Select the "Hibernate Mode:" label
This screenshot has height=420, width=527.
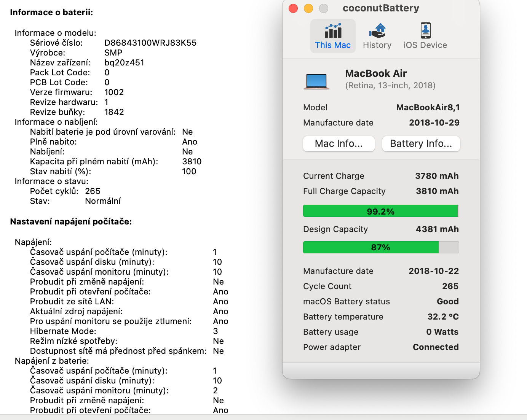point(63,331)
